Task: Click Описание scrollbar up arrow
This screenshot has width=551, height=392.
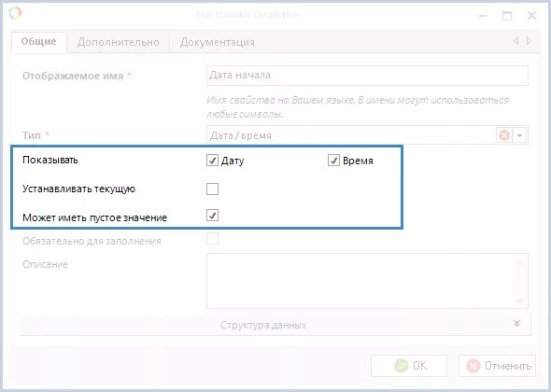Action: 520,262
